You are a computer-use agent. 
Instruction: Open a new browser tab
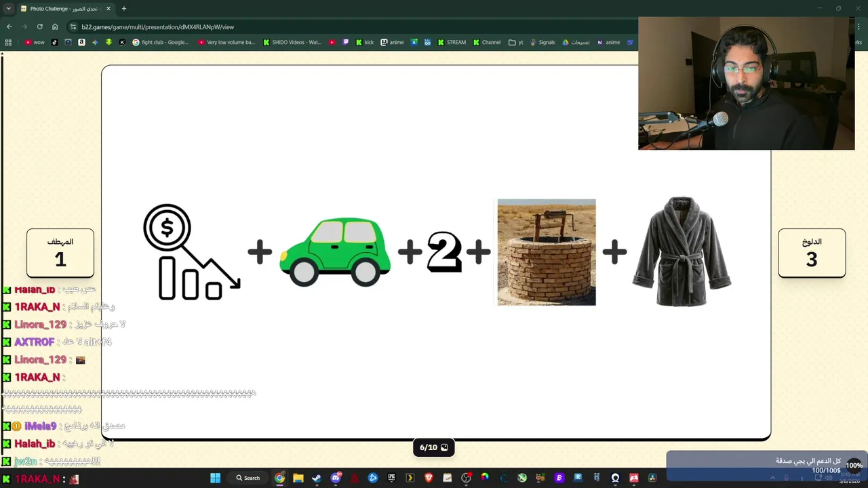123,9
